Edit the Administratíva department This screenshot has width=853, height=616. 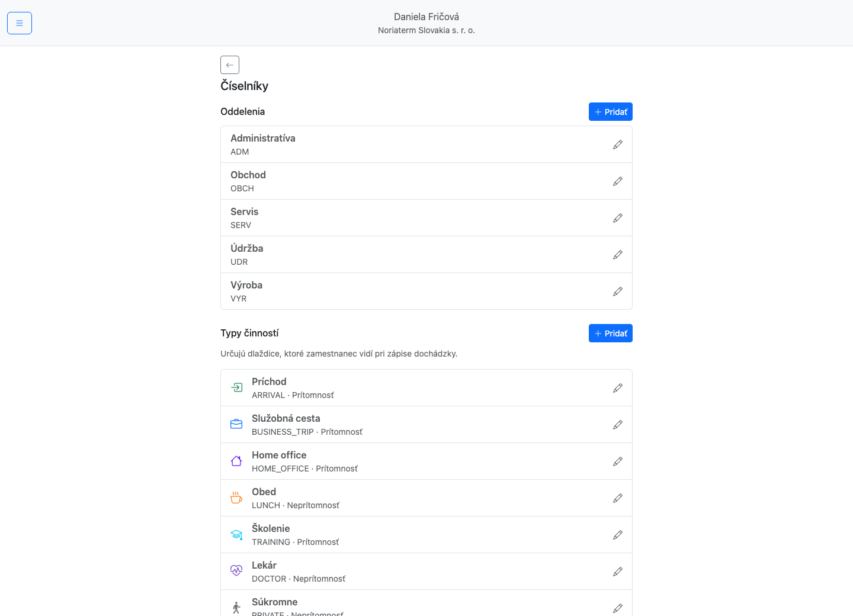coord(618,145)
